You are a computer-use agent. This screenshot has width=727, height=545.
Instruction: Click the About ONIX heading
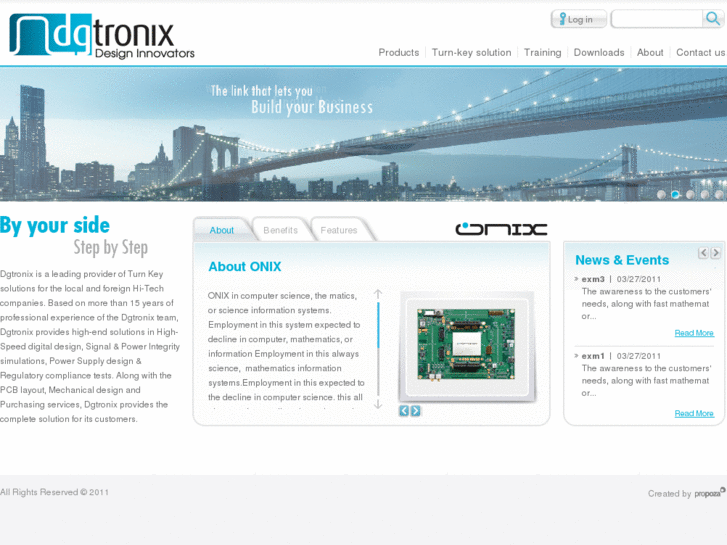(245, 267)
